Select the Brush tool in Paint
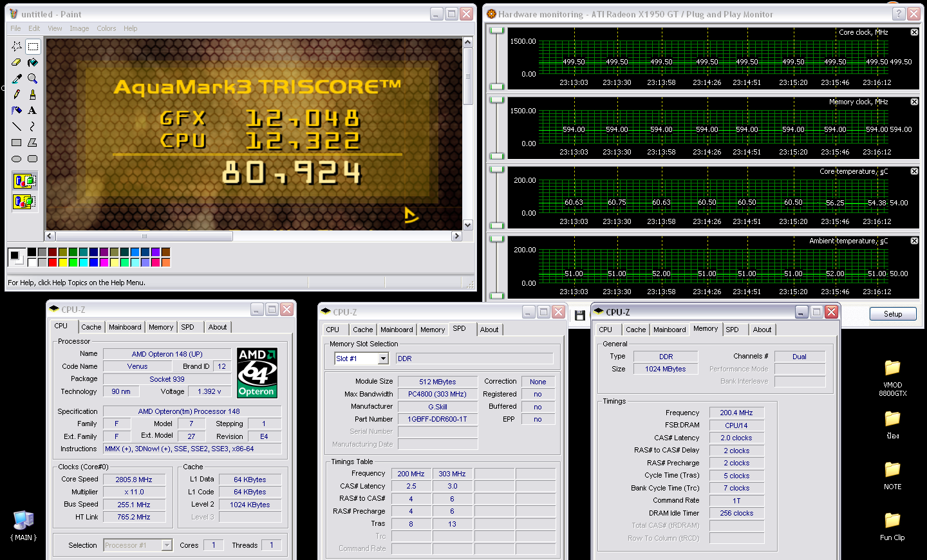Screen dimensions: 927x560 [33, 95]
